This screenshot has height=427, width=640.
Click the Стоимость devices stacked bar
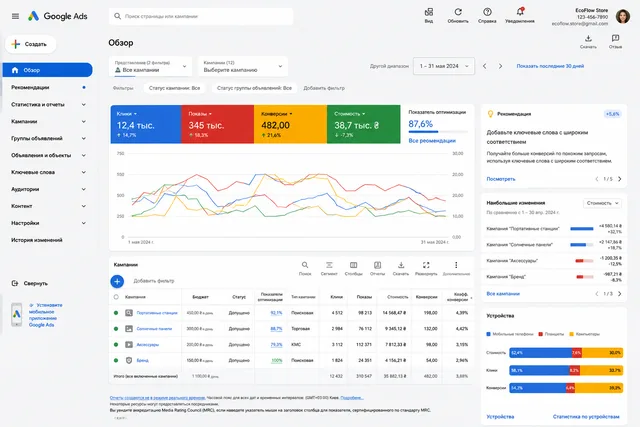pyautogui.click(x=566, y=353)
